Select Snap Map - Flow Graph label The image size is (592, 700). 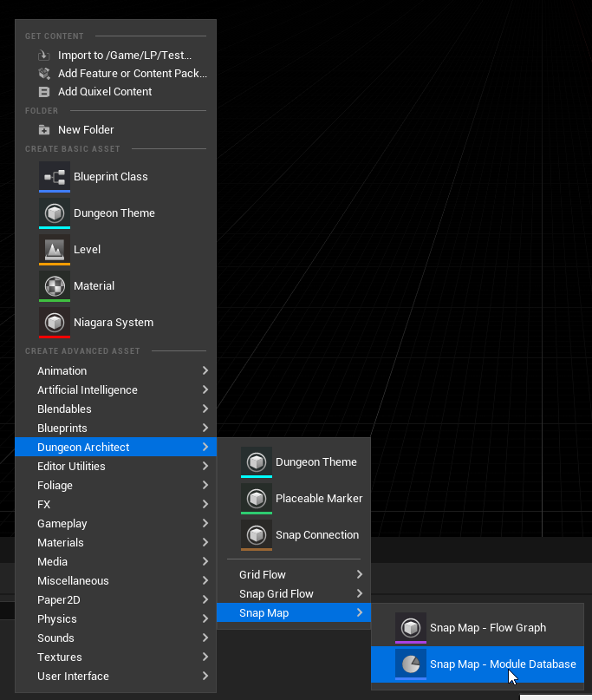tap(488, 628)
